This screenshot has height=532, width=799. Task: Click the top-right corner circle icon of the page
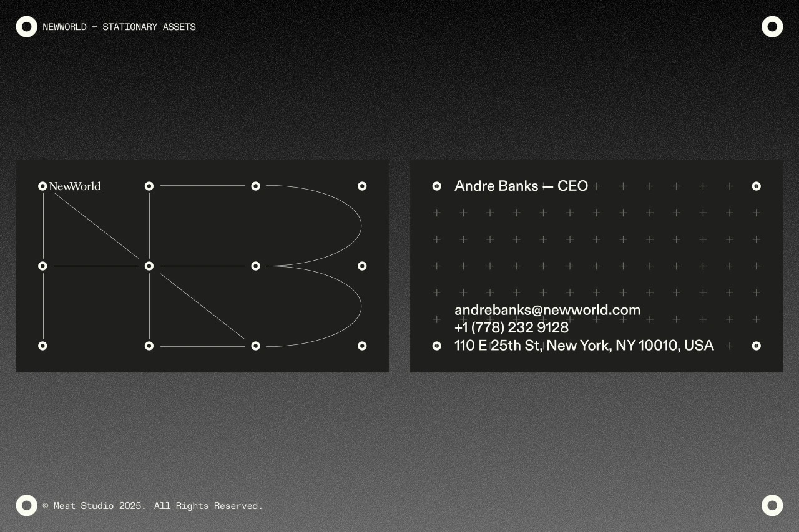[x=772, y=27]
